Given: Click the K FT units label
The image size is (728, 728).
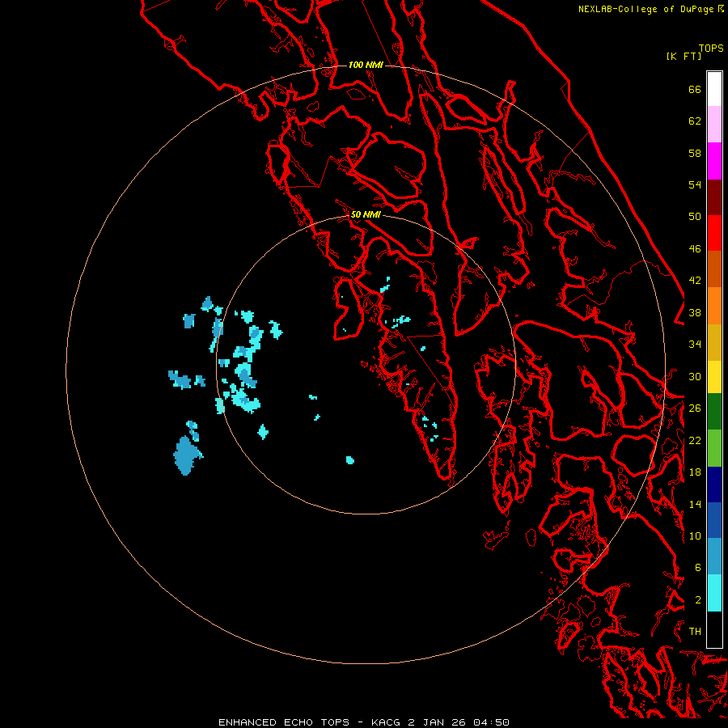Looking at the screenshot, I should point(684,56).
